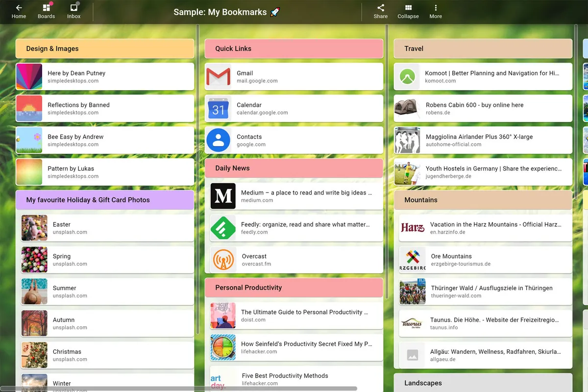Image resolution: width=588 pixels, height=392 pixels.
Task: Select the Quick Links list header
Action: (x=294, y=49)
